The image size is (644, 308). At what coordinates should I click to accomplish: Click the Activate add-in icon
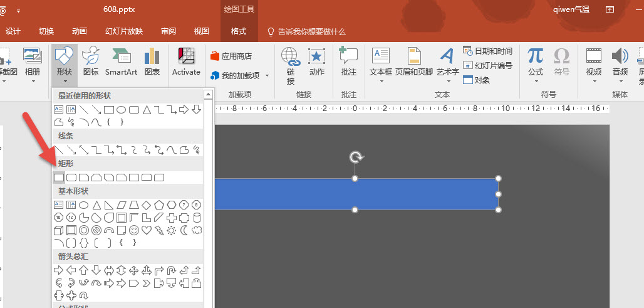(x=186, y=61)
